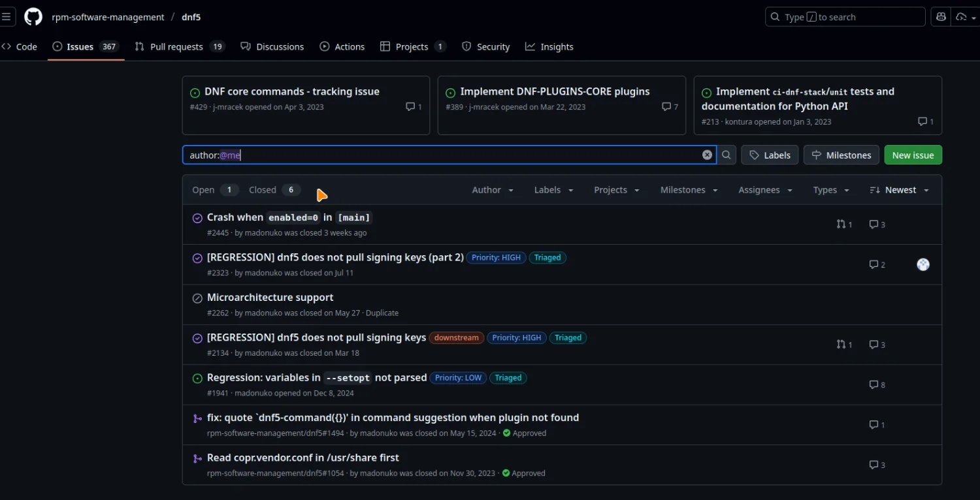Image resolution: width=980 pixels, height=500 pixels.
Task: Open the Newest sort dropdown
Action: coord(900,190)
